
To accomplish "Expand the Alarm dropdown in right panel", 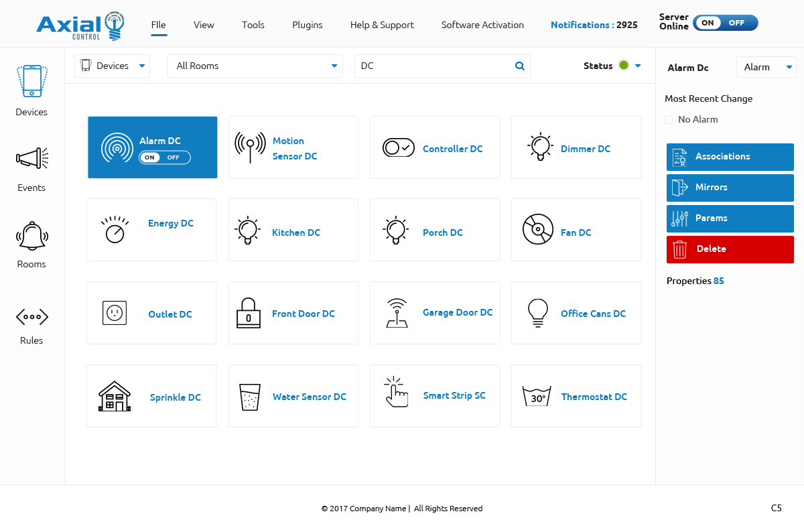I will click(766, 67).
